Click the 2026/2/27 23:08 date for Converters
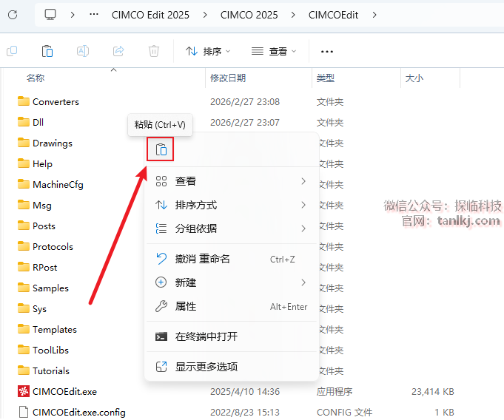This screenshot has width=504, height=420. coord(245,102)
